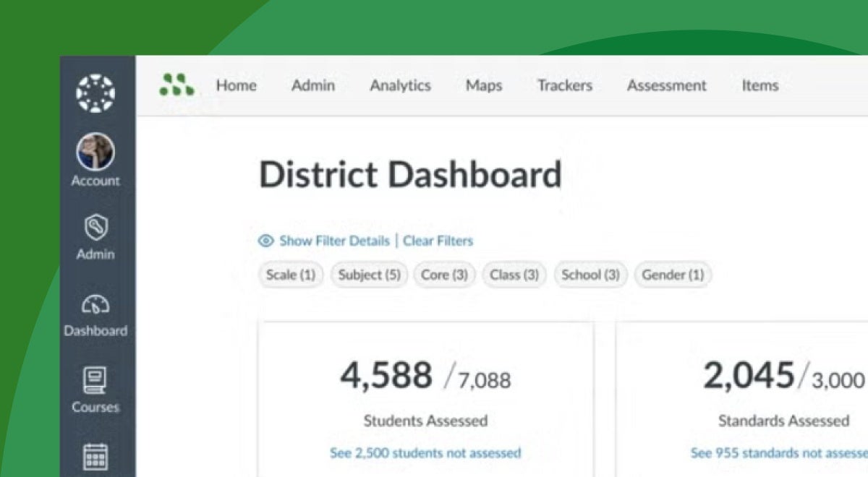
Task: Click See 955 standards not assessed link
Action: pyautogui.click(x=780, y=453)
